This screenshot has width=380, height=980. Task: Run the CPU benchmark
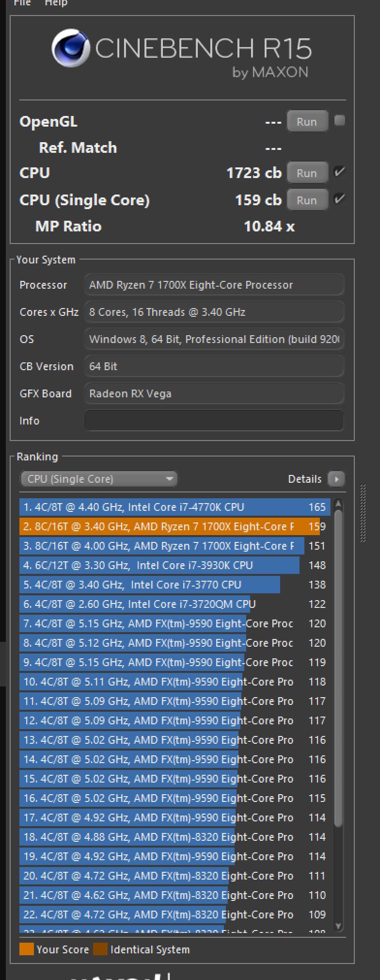click(307, 173)
